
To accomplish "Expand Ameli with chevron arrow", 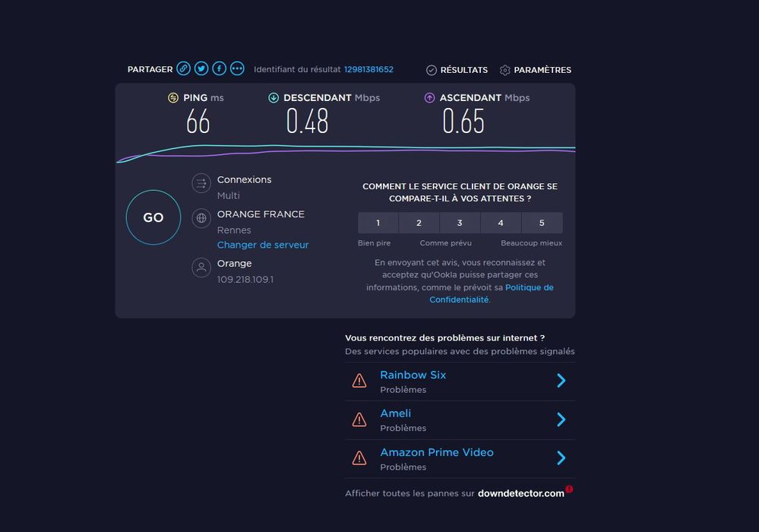I will [561, 420].
